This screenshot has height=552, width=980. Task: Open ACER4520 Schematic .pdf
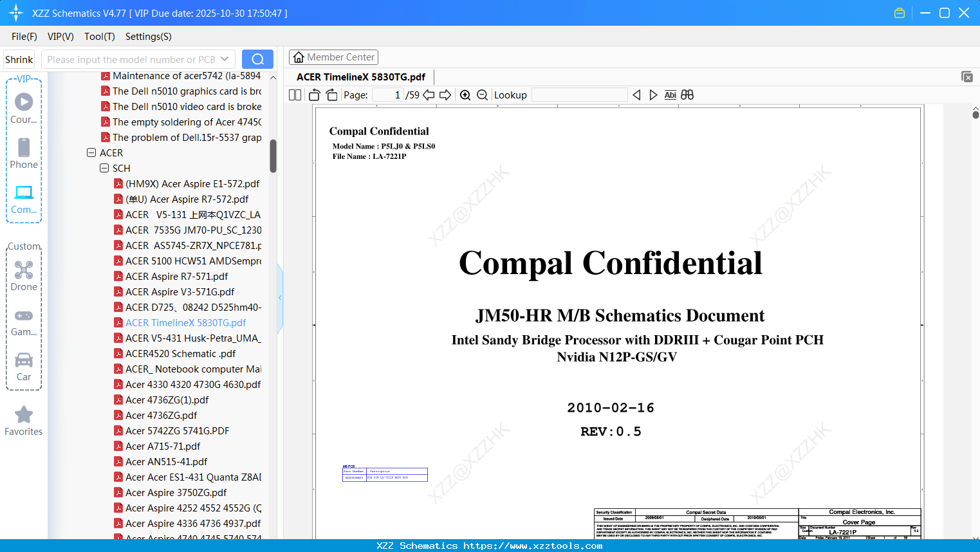(180, 354)
